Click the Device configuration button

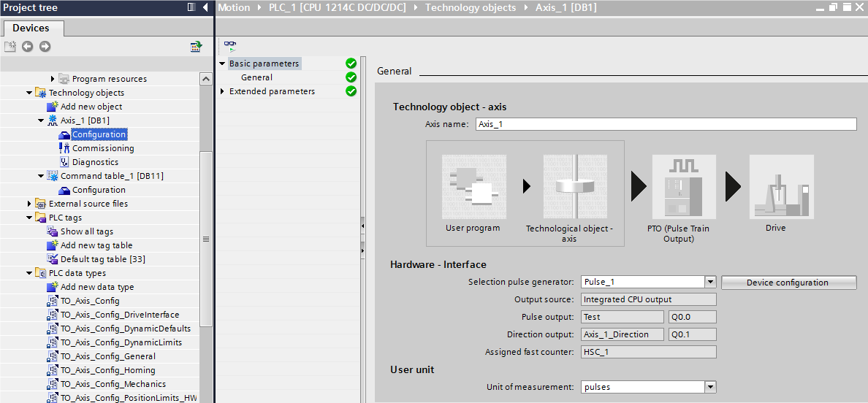tap(788, 283)
